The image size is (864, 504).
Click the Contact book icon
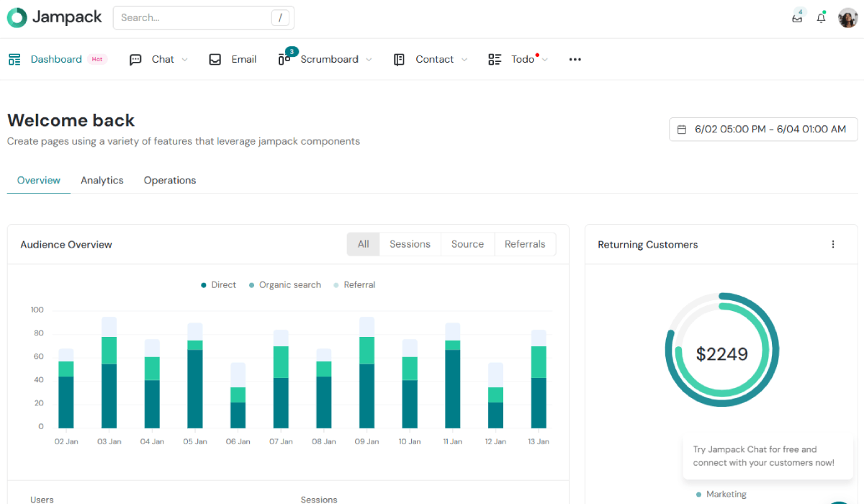(399, 60)
